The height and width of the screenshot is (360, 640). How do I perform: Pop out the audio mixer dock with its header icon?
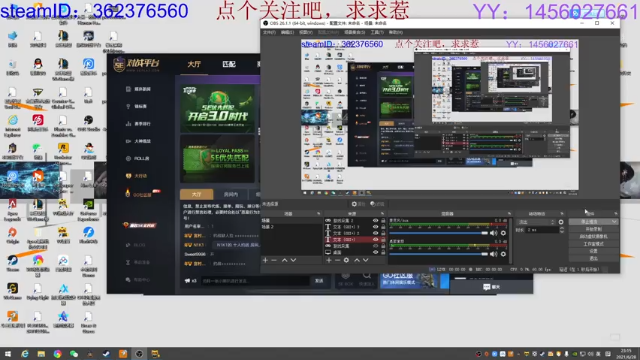(x=509, y=213)
